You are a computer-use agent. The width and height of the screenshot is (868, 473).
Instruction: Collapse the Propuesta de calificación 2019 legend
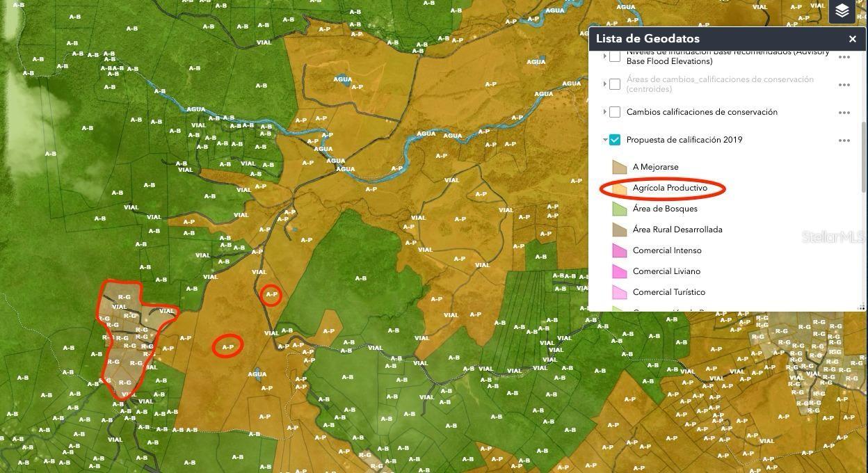pos(604,140)
